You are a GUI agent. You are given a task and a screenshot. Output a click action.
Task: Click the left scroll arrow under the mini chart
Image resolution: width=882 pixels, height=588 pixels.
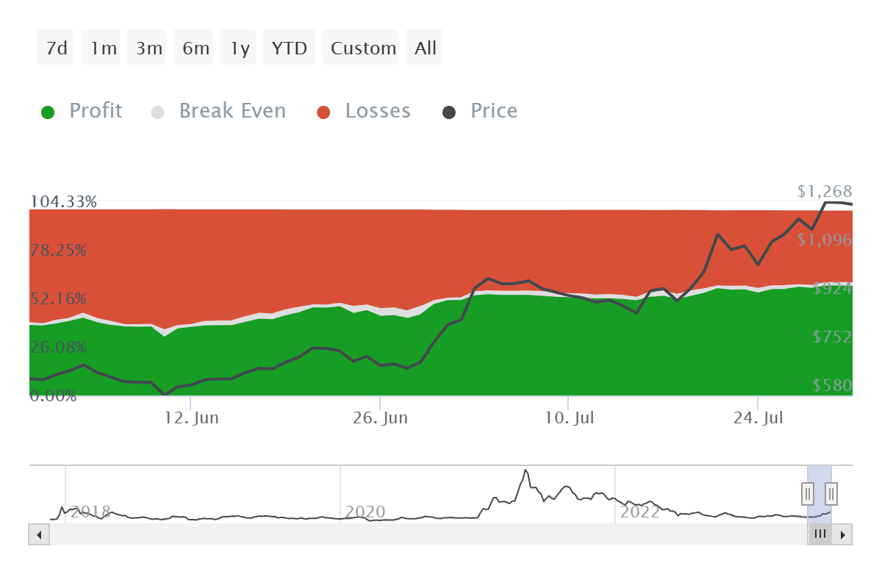pos(39,534)
